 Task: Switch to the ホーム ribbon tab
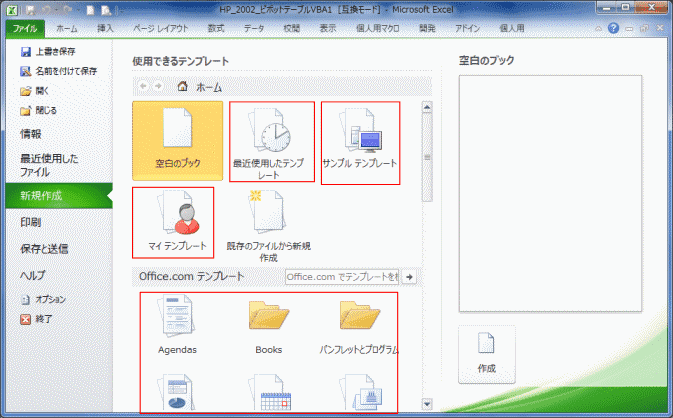coord(67,28)
